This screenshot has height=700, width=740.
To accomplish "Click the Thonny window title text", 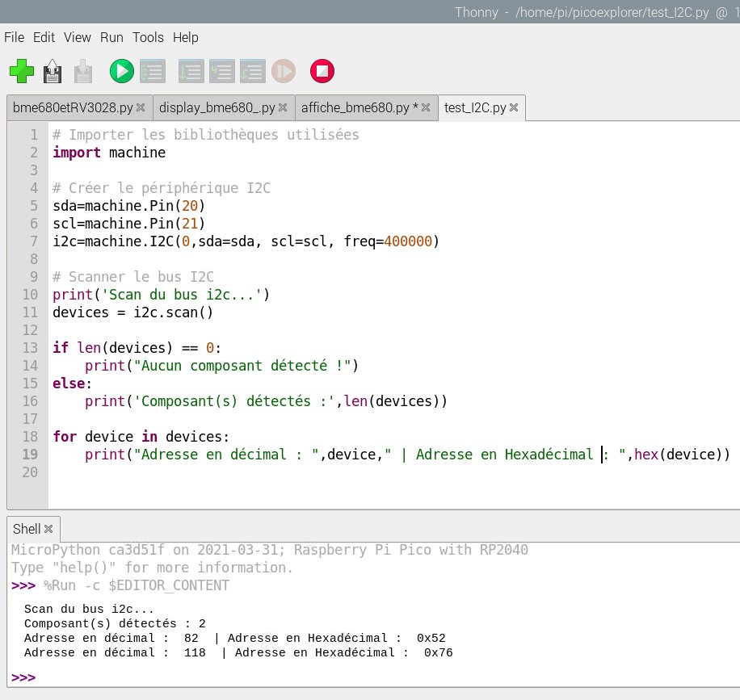I will (x=596, y=12).
